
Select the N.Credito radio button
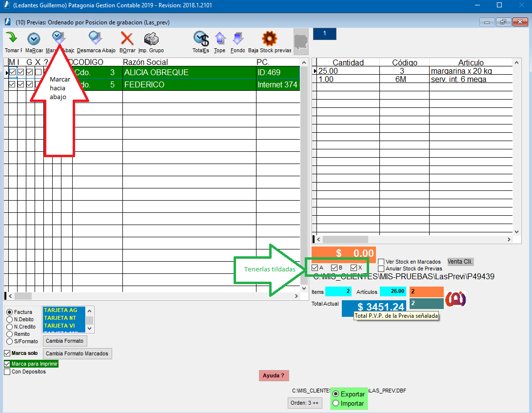point(9,327)
